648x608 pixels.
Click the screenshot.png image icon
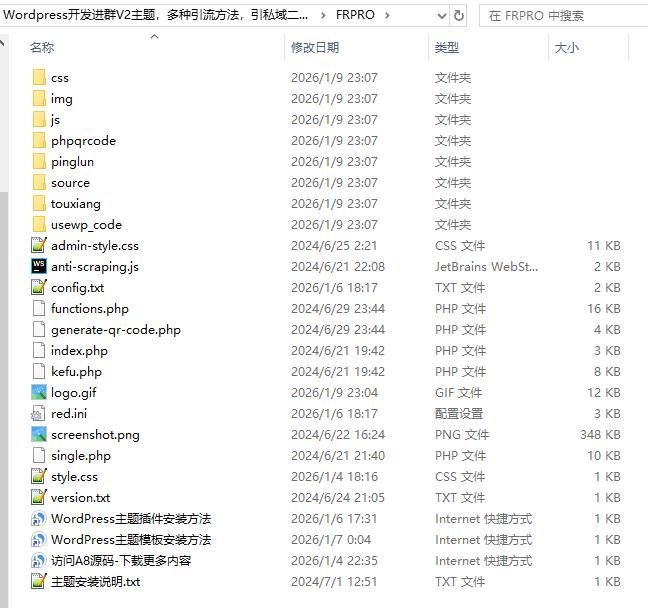click(x=39, y=434)
